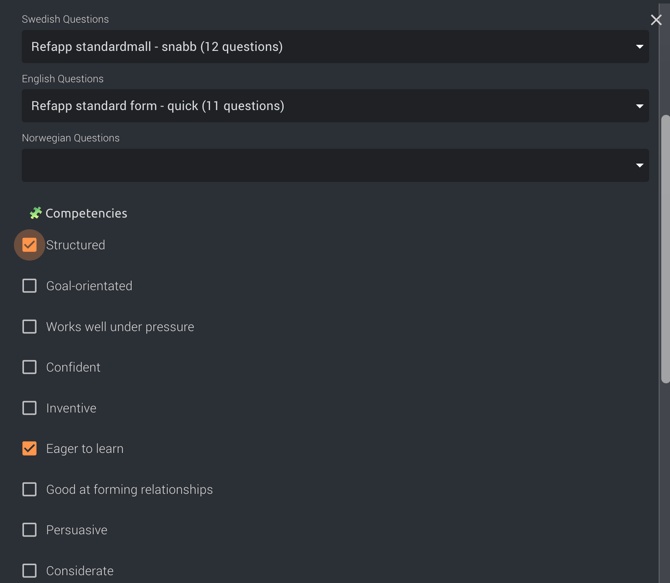Close the panel with the X icon
This screenshot has height=583, width=670.
coord(656,20)
